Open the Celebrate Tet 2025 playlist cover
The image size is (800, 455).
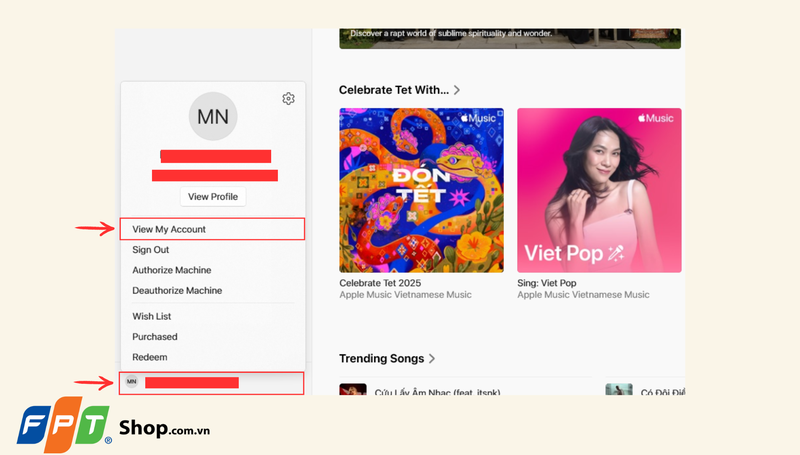pos(421,190)
